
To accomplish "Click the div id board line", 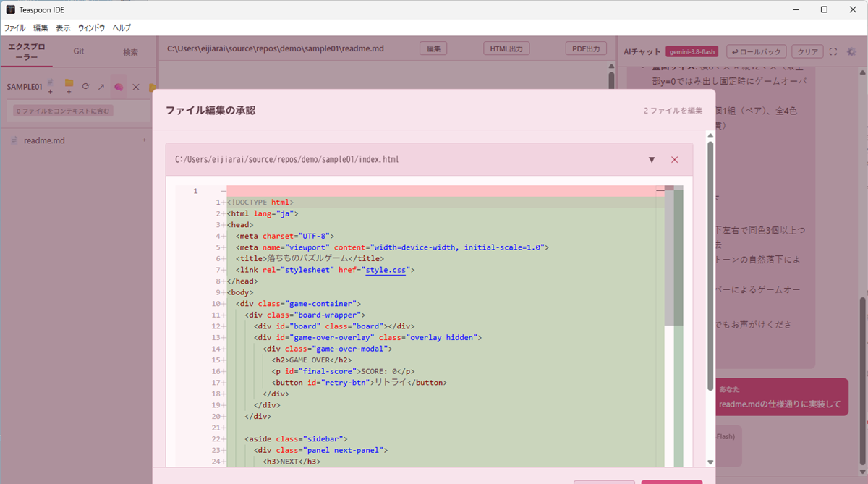I will click(x=333, y=326).
